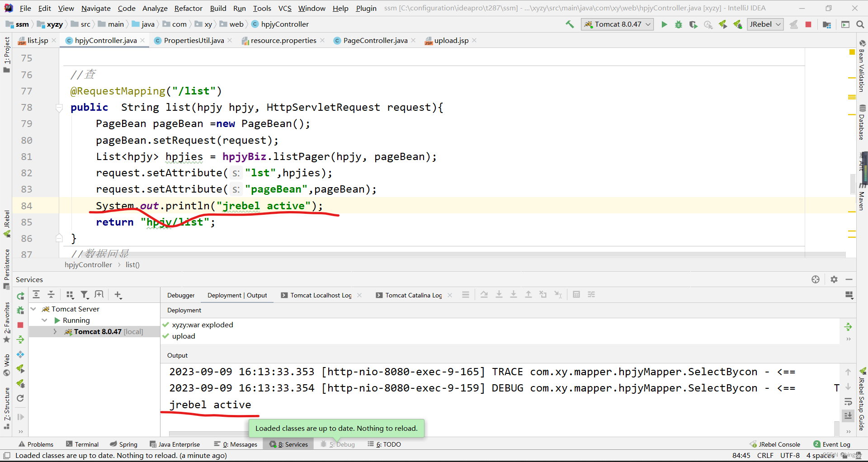
Task: Stop the server using the red square in the top toolbar
Action: coord(808,24)
